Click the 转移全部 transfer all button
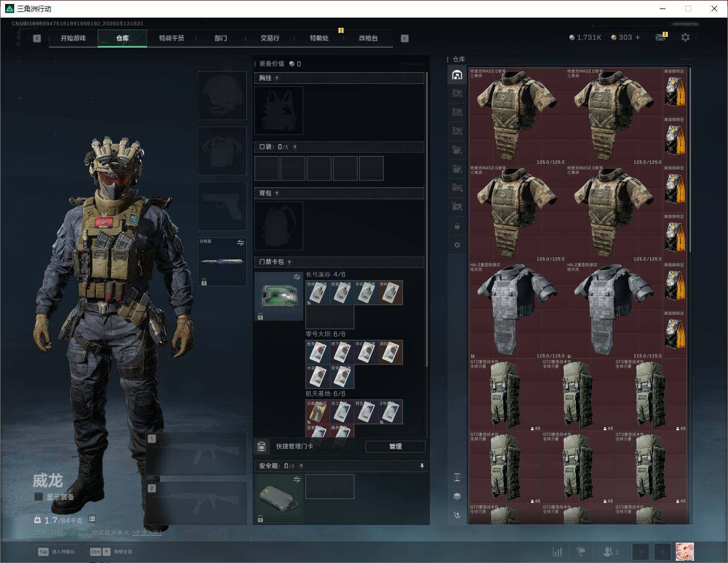This screenshot has height=563, width=728. pyautogui.click(x=111, y=552)
